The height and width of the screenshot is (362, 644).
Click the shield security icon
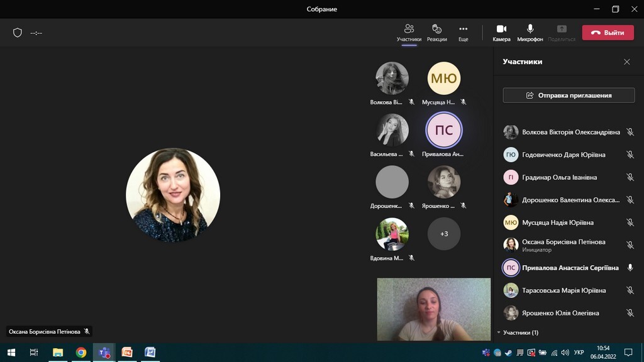coord(18,33)
